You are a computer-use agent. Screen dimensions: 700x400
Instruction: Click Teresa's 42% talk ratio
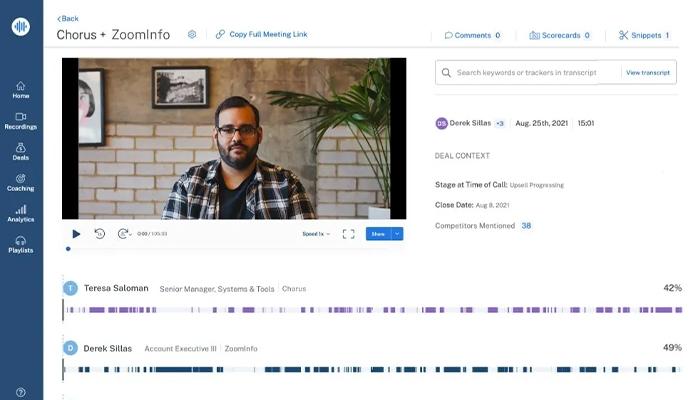(x=672, y=288)
